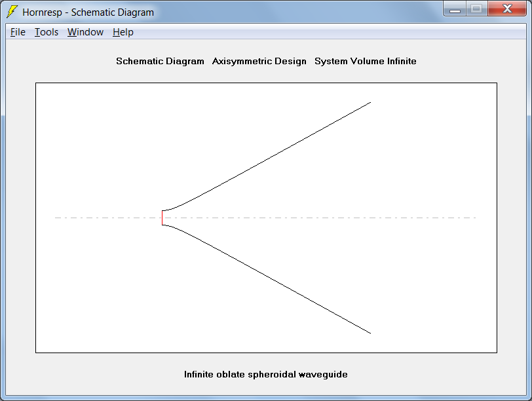Open the Help menu
The width and height of the screenshot is (532, 401).
123,32
